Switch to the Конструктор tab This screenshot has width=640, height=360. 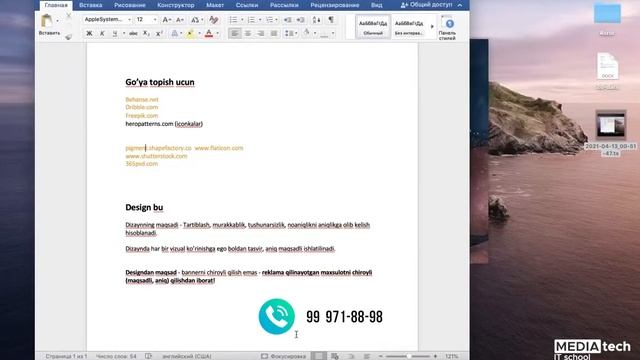176,5
